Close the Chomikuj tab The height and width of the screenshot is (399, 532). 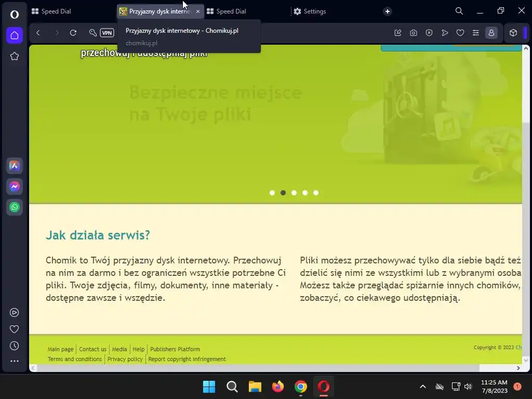(198, 11)
